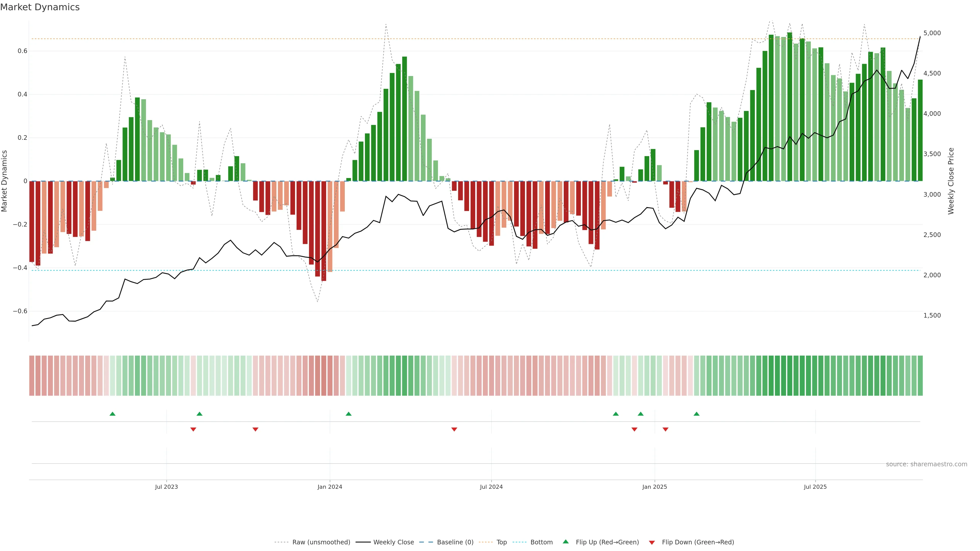Hide the Top threshold line via legend
Image resolution: width=980 pixels, height=551 pixels.
coord(501,542)
